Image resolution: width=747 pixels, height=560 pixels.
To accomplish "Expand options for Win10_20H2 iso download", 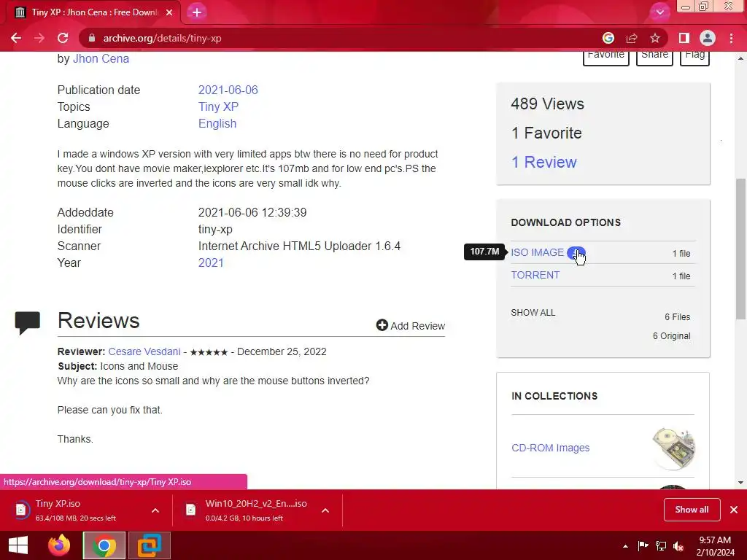I will (325, 510).
